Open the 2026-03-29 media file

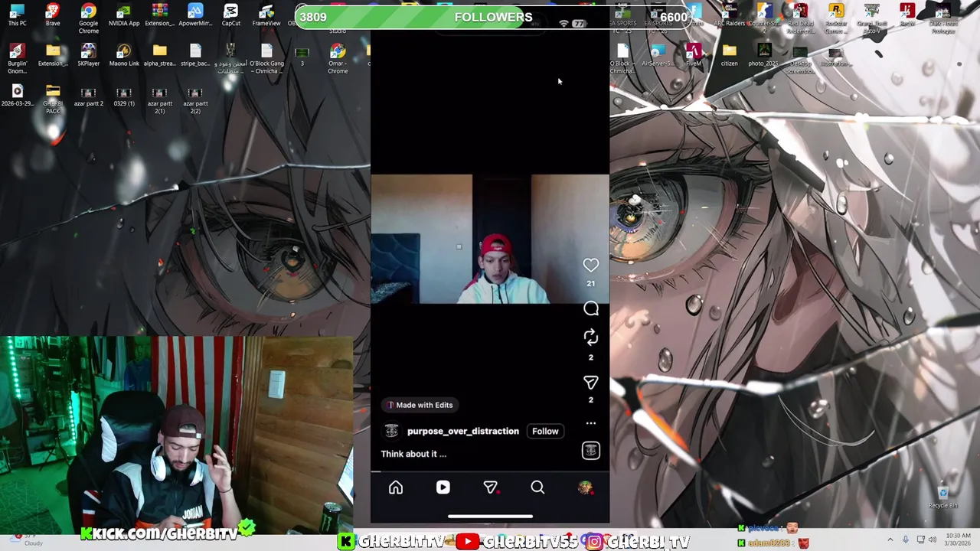(17, 96)
